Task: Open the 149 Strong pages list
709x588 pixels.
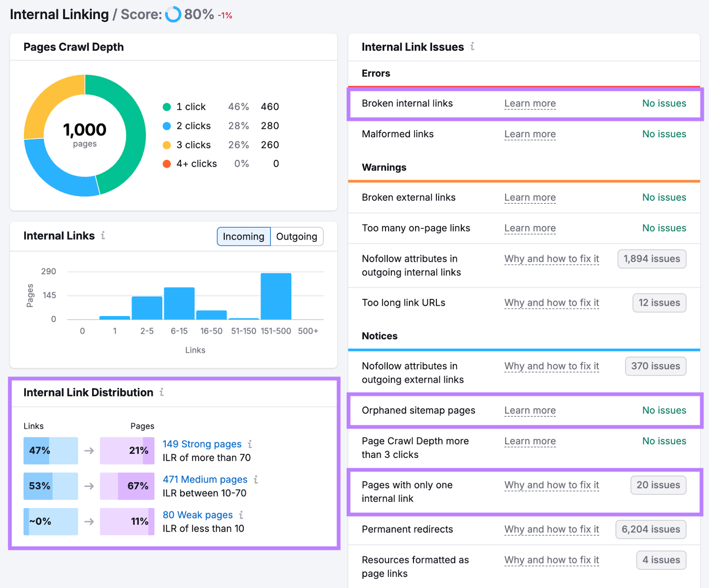Action: point(202,444)
